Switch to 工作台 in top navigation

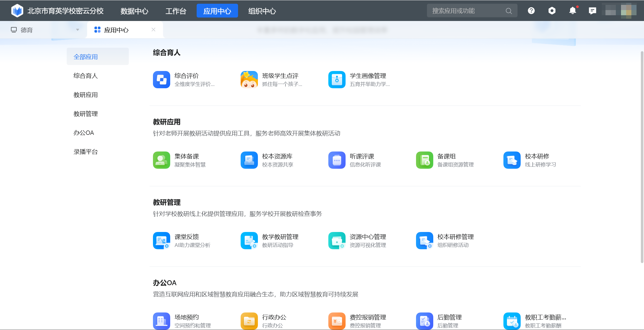point(176,11)
